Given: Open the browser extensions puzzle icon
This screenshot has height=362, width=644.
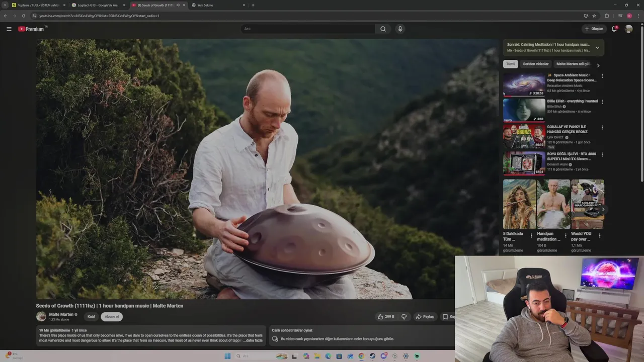Looking at the screenshot, I should [x=607, y=16].
